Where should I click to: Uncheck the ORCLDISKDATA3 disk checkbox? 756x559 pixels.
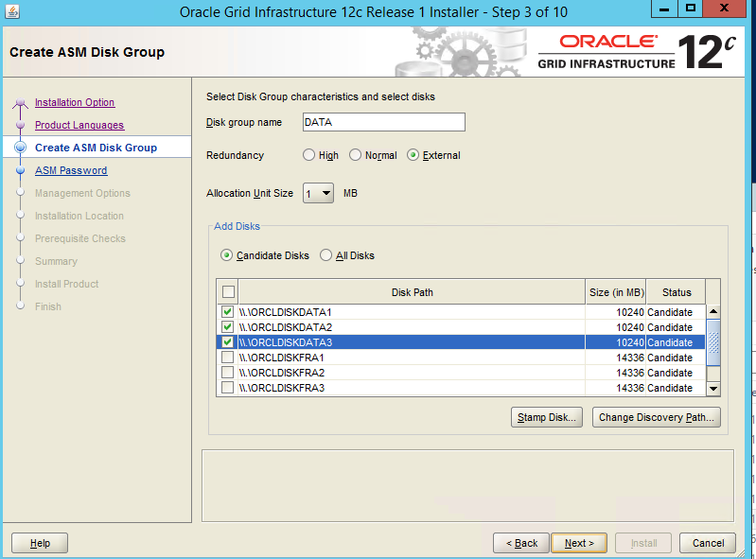click(x=227, y=341)
